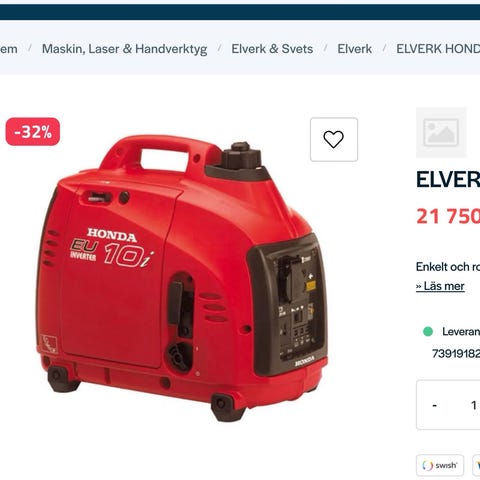Open the Maskin, Laser & Handverktyg breadcrumb

point(124,49)
